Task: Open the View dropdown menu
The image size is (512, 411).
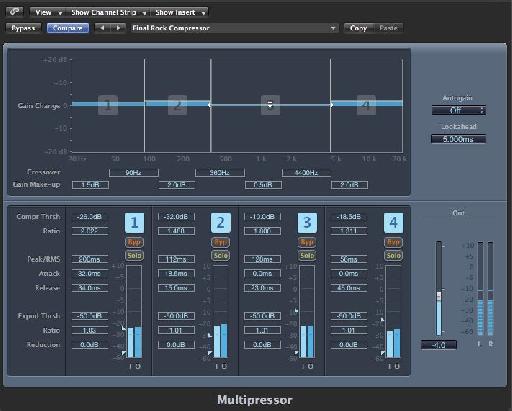Action: point(49,12)
